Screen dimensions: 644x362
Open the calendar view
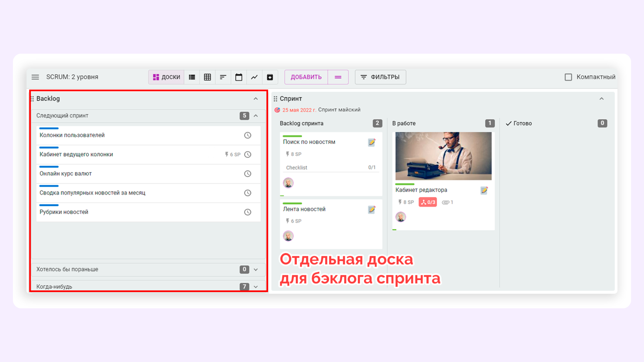239,77
